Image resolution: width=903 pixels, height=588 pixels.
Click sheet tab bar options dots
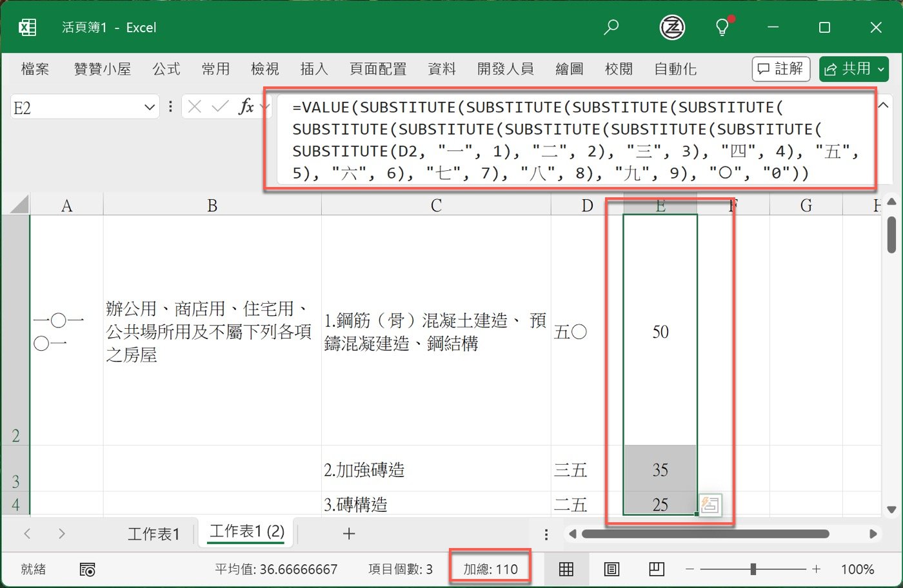point(546,534)
